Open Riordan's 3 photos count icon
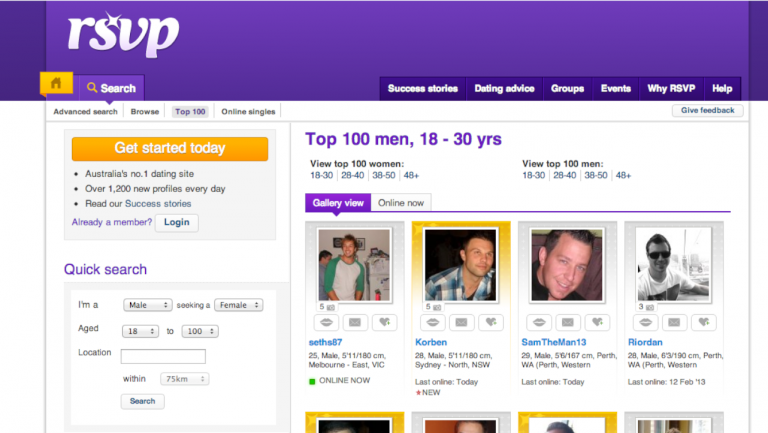Viewport: 768px width, 433px height. tap(646, 307)
